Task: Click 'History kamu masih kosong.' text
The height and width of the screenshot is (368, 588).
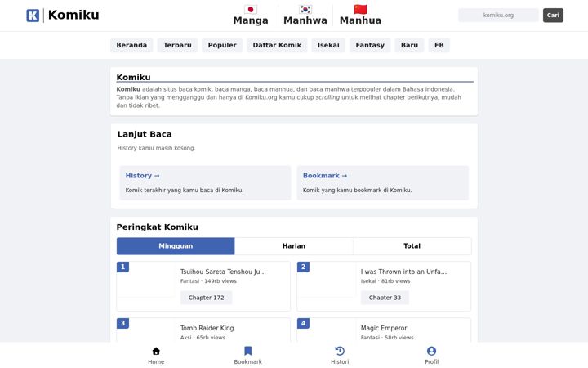Action: point(156,148)
